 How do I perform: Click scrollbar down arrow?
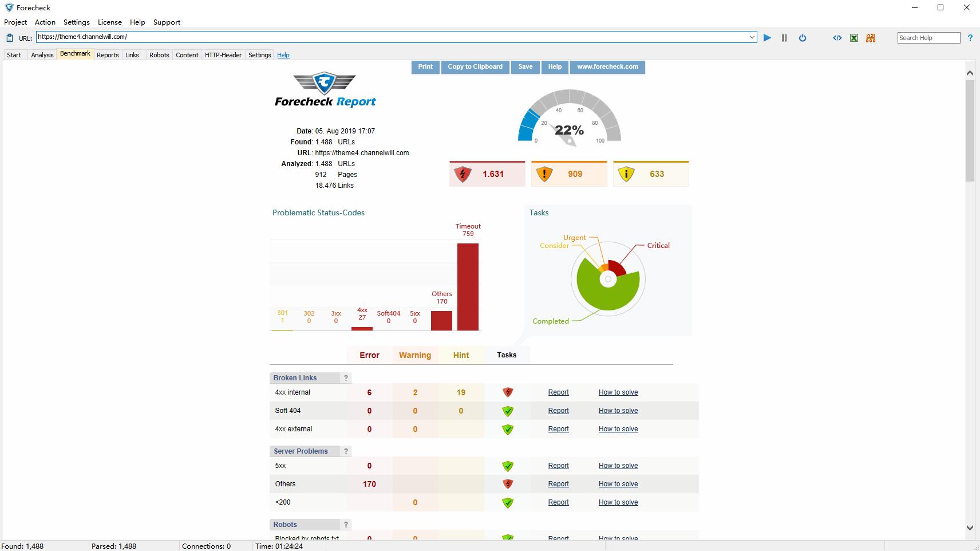pyautogui.click(x=970, y=528)
